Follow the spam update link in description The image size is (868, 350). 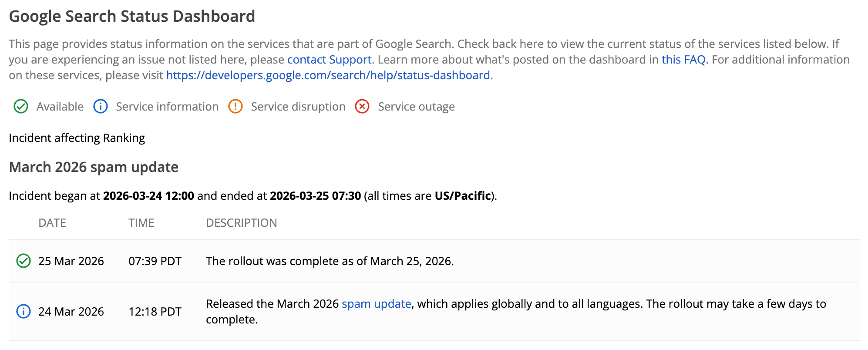click(376, 304)
